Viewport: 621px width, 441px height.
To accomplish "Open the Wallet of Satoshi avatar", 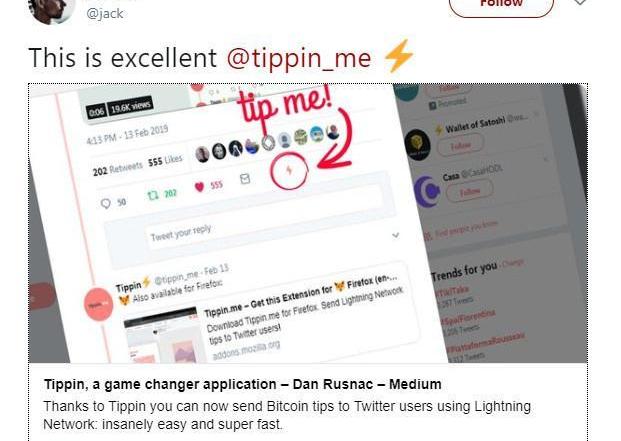I will pyautogui.click(x=418, y=144).
